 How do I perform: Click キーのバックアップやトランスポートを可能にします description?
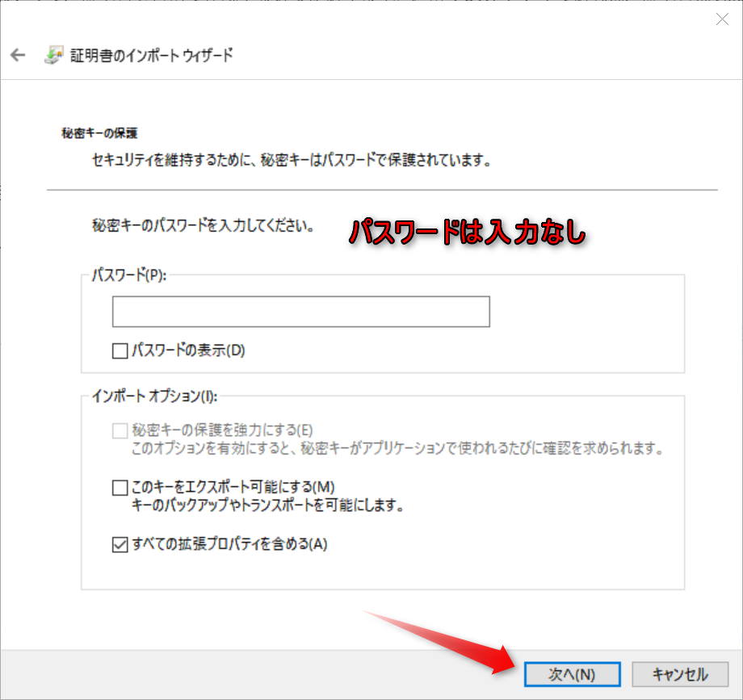point(268,505)
